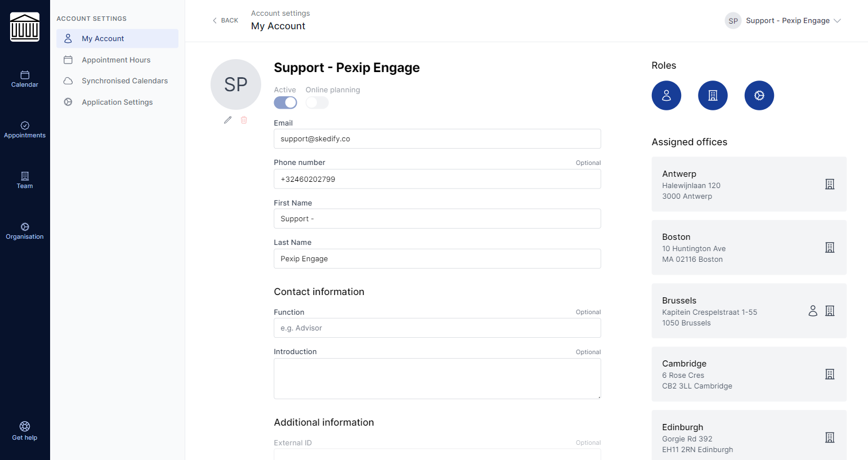Edit the profile picture with the pencil icon
This screenshot has height=460, width=868.
[227, 120]
